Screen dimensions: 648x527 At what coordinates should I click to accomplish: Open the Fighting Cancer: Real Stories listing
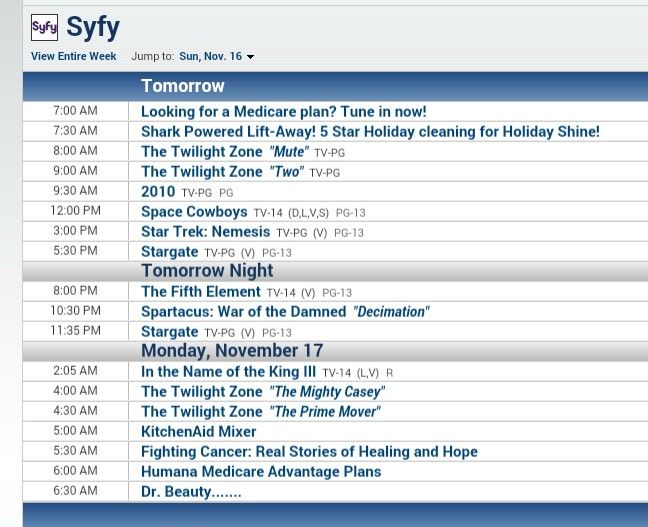point(309,452)
